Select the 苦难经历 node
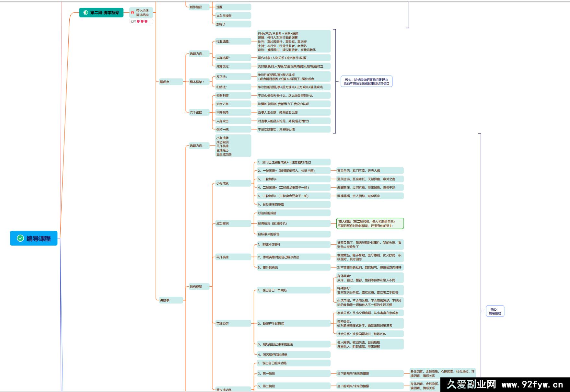 click(x=223, y=324)
